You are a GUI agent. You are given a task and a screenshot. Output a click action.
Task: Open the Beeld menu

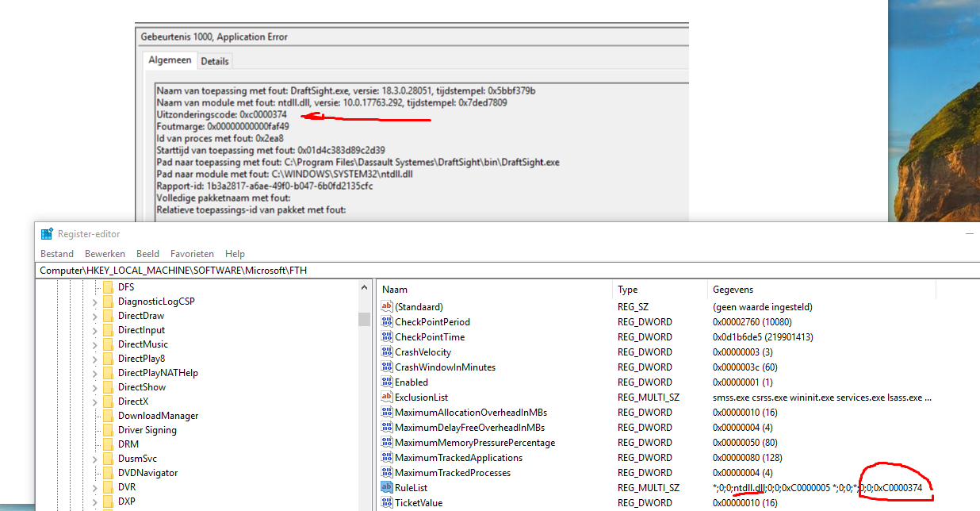click(x=148, y=254)
